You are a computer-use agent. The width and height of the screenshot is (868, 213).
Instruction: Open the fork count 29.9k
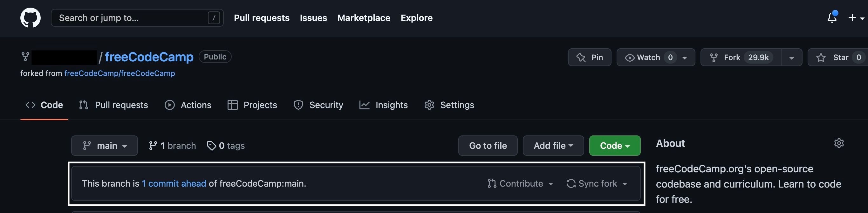pyautogui.click(x=758, y=57)
